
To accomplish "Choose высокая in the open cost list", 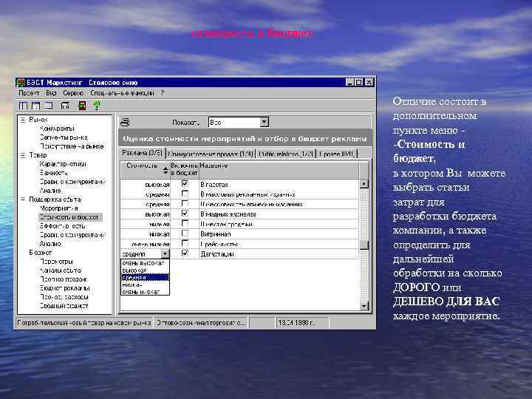I will [145, 270].
